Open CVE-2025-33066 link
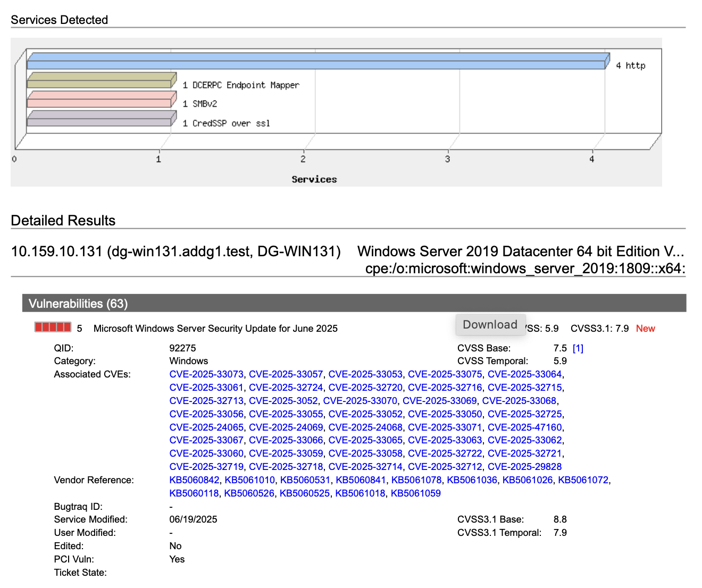 [286, 440]
